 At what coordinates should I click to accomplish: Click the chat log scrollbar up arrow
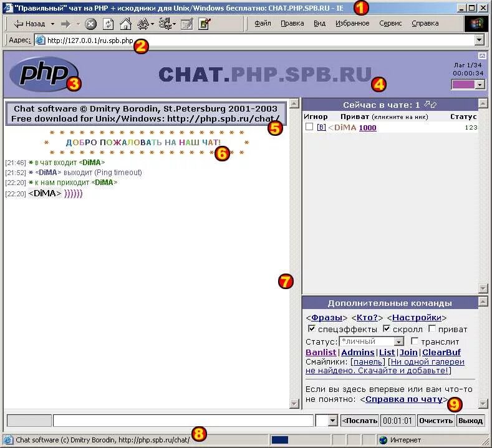pos(294,104)
